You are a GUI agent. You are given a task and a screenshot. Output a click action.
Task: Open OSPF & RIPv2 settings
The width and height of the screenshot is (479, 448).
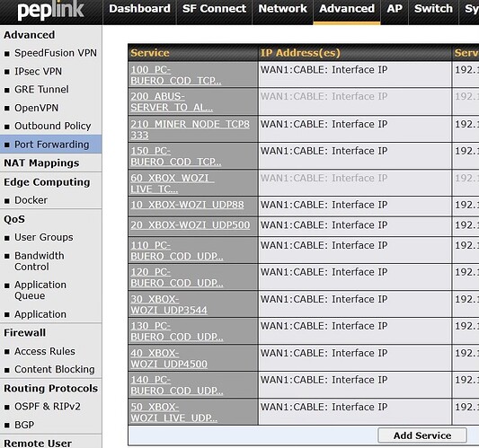click(x=48, y=407)
